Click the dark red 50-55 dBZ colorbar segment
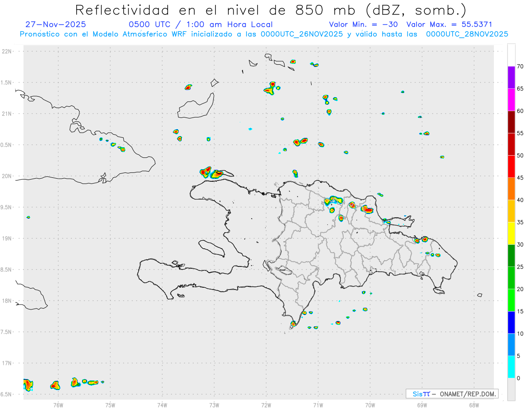 pyautogui.click(x=511, y=145)
